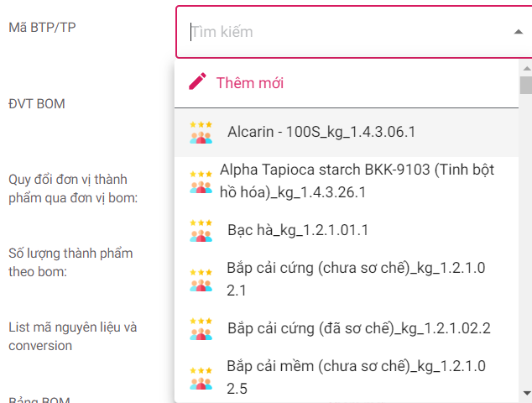Screen dimensions: 532x403
Task: Choose Alcarin - 100S_kg_1.4.3.06.1 option
Action: 321,133
